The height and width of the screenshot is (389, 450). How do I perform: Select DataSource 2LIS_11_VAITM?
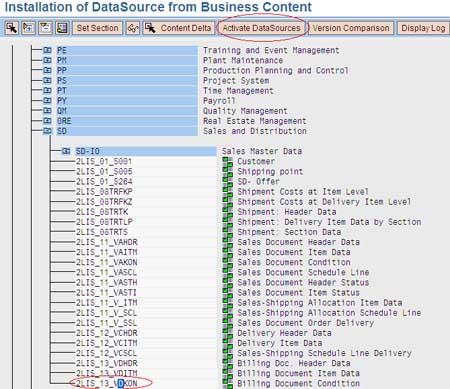tap(107, 252)
